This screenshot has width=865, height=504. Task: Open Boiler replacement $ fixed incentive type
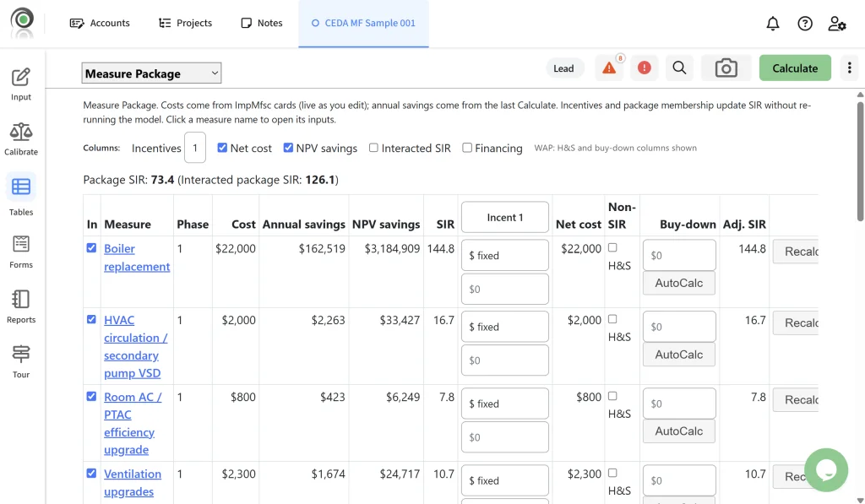(505, 255)
